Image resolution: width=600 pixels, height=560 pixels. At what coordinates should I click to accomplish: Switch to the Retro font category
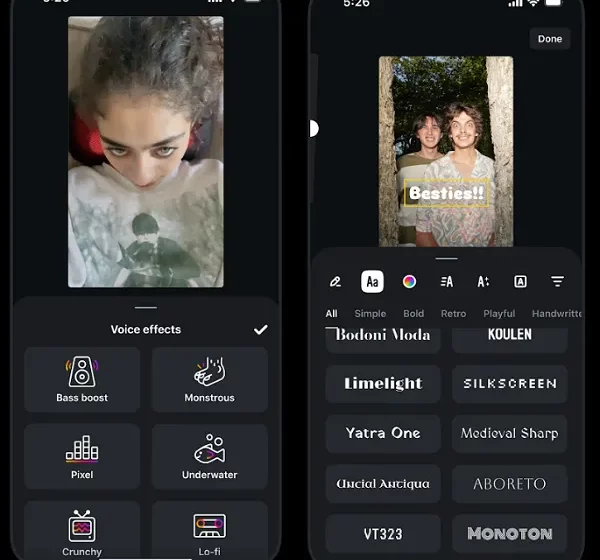click(453, 314)
